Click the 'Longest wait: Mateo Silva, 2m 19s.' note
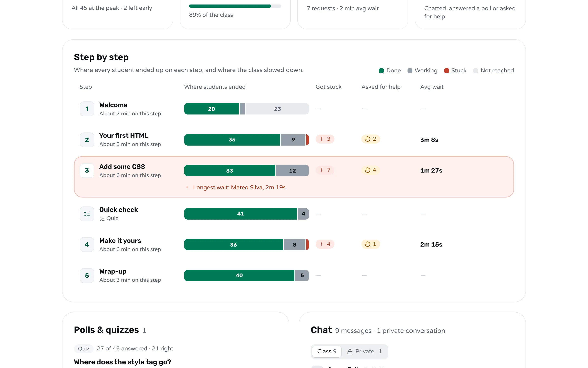Screen dimensions: 588x368 [x=240, y=187]
